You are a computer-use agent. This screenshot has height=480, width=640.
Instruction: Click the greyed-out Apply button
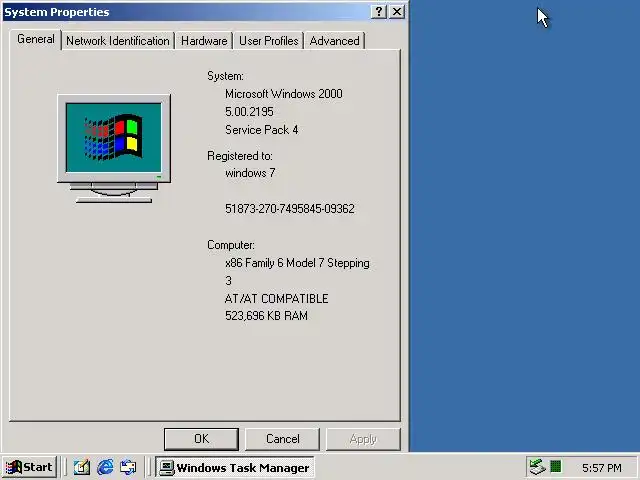coord(363,439)
